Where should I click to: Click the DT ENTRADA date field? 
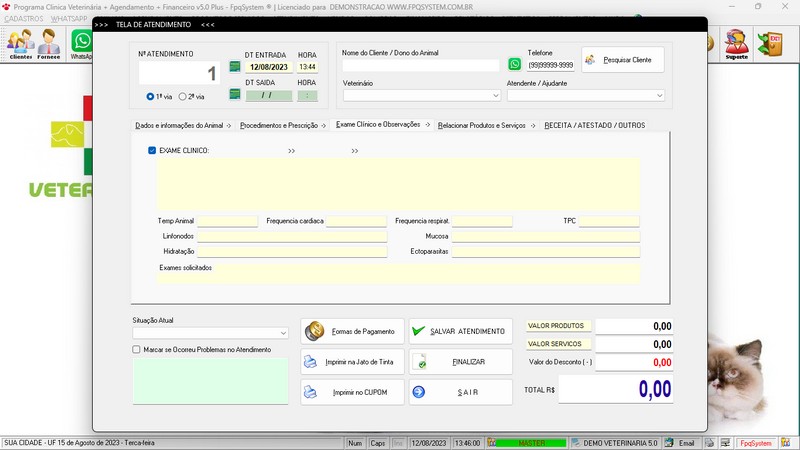point(269,67)
